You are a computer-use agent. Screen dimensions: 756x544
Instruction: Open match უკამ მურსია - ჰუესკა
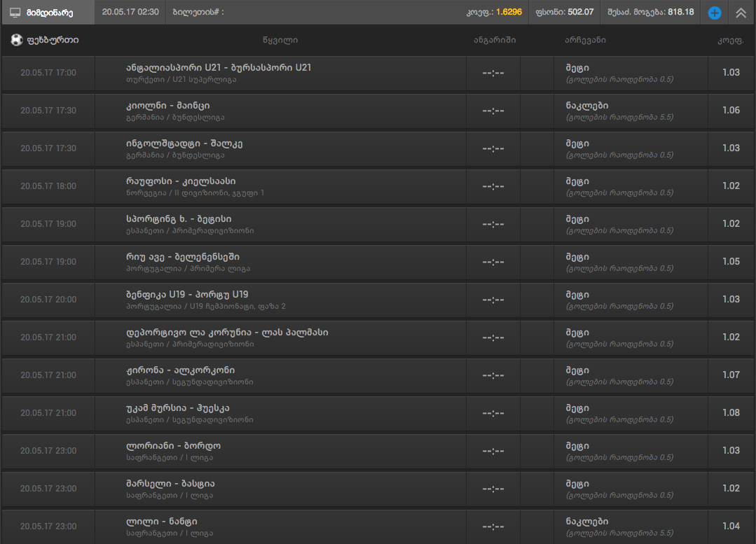178,408
